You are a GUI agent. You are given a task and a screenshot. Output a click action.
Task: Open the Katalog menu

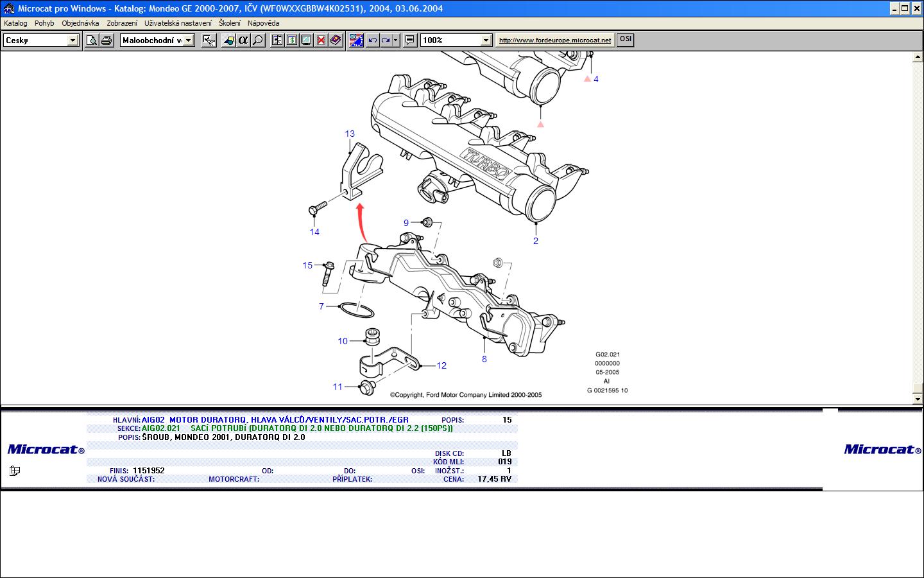point(15,23)
